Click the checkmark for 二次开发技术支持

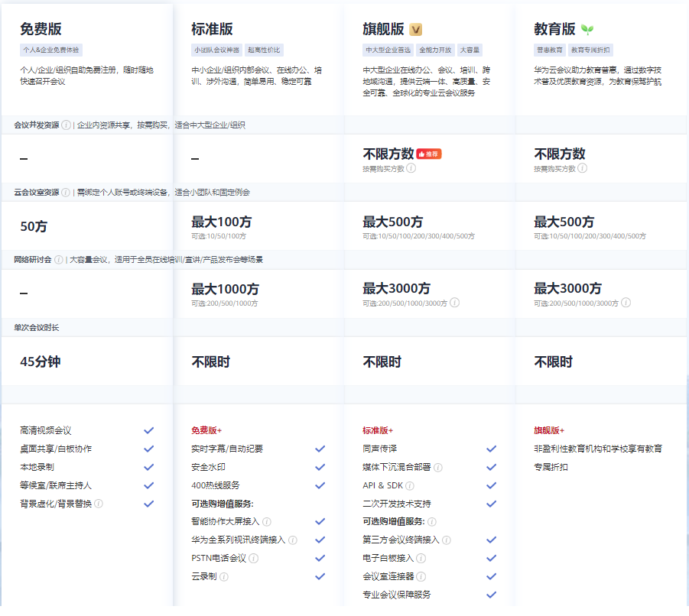tap(491, 504)
